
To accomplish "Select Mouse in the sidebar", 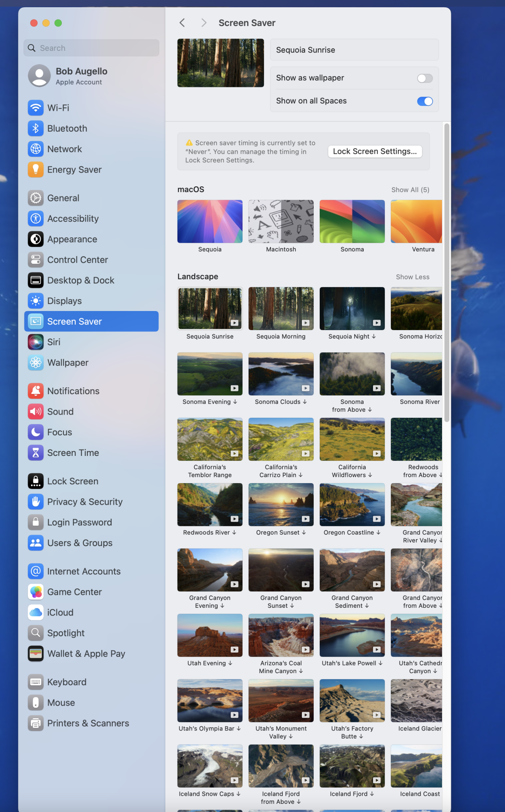I will click(x=91, y=703).
